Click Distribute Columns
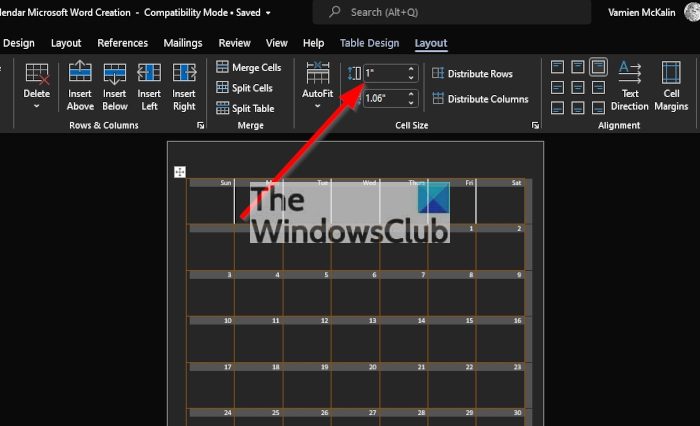700x426 pixels. 480,99
